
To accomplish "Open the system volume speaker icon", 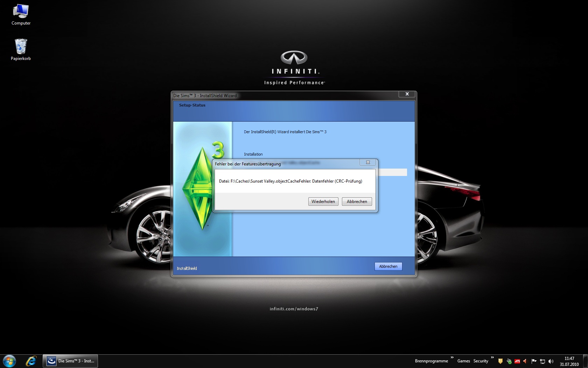I will [x=551, y=361].
